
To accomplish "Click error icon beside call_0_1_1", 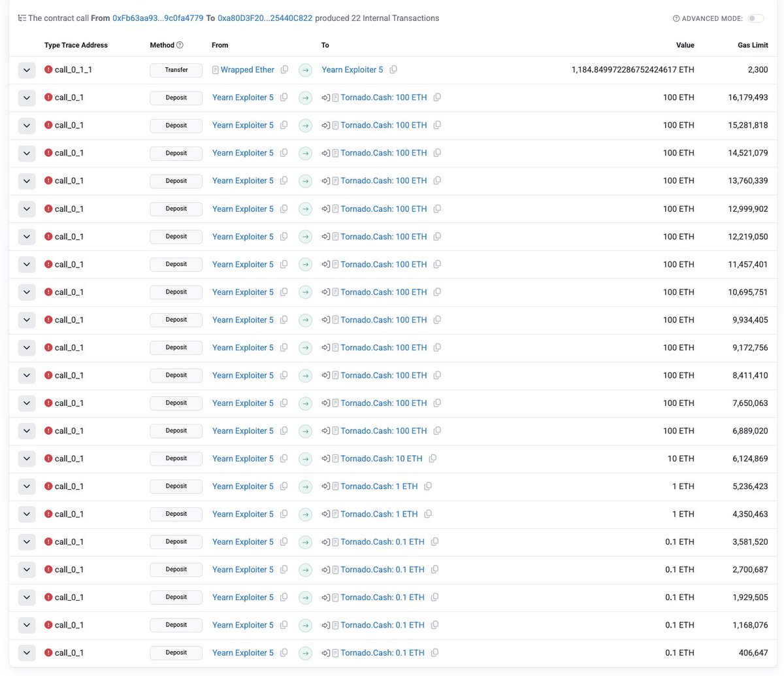I will click(x=48, y=70).
